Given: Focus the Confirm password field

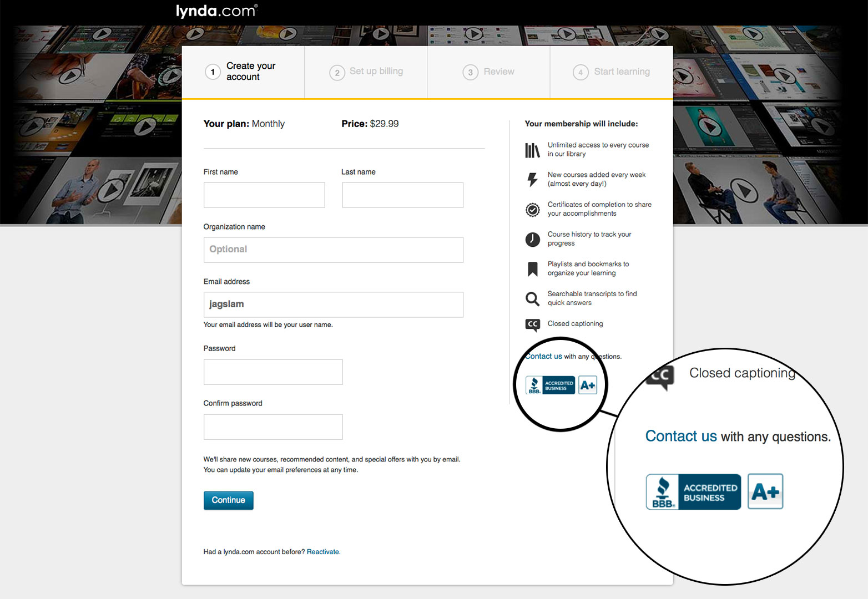Looking at the screenshot, I should click(x=273, y=427).
